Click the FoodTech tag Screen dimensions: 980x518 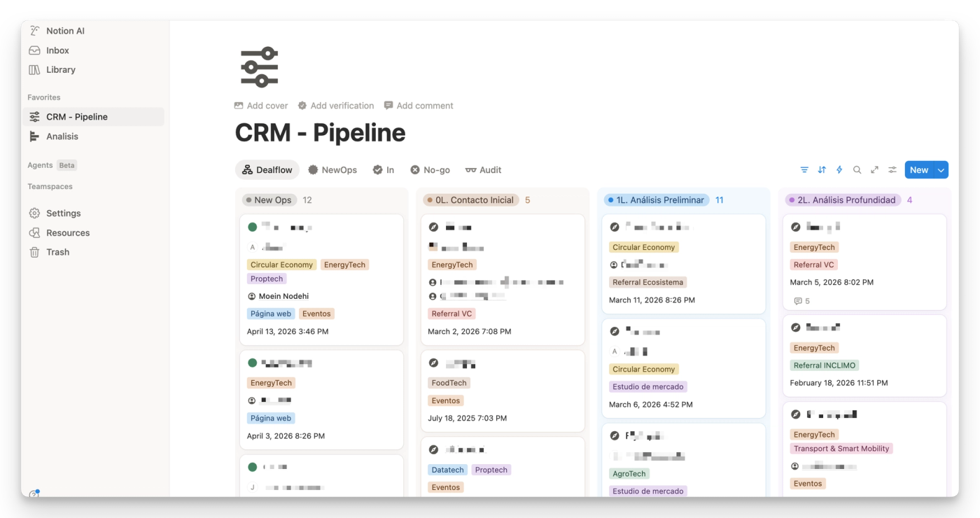tap(449, 383)
